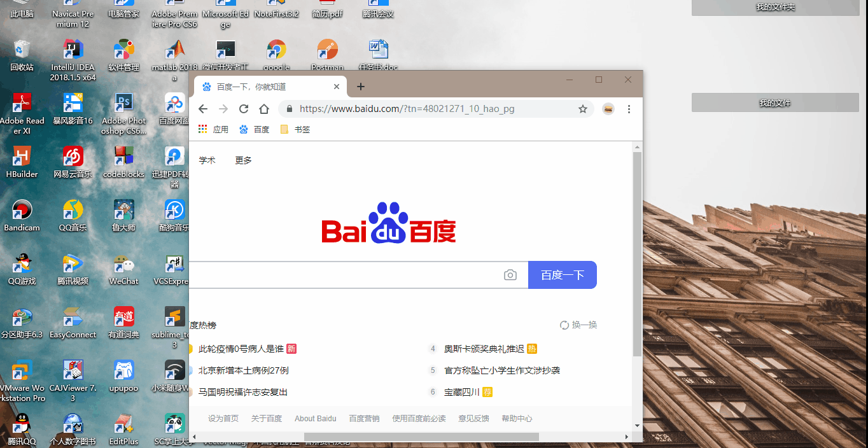Launch upupoo desktop shortcut

123,375
